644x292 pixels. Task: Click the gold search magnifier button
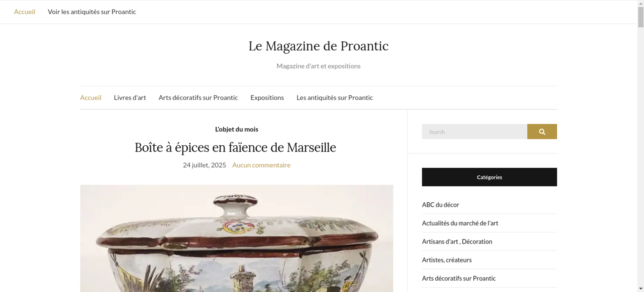(x=542, y=132)
